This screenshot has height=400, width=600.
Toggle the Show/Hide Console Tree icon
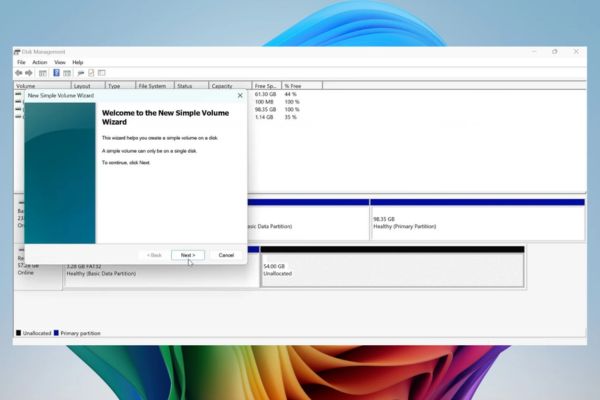pos(42,73)
